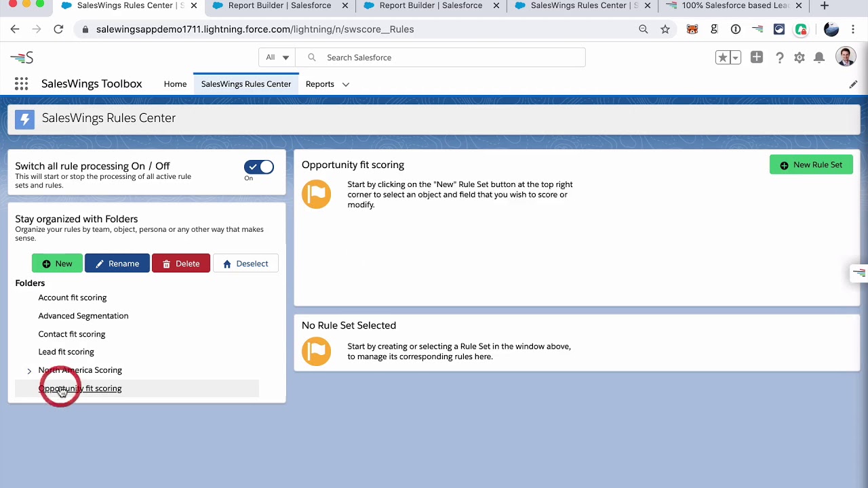Click the Rename folder button
The image size is (868, 488).
click(117, 264)
